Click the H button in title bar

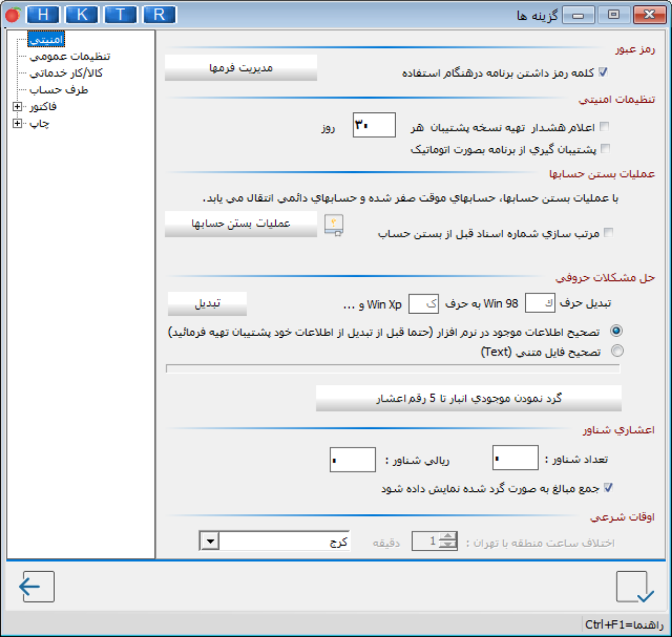(x=43, y=15)
